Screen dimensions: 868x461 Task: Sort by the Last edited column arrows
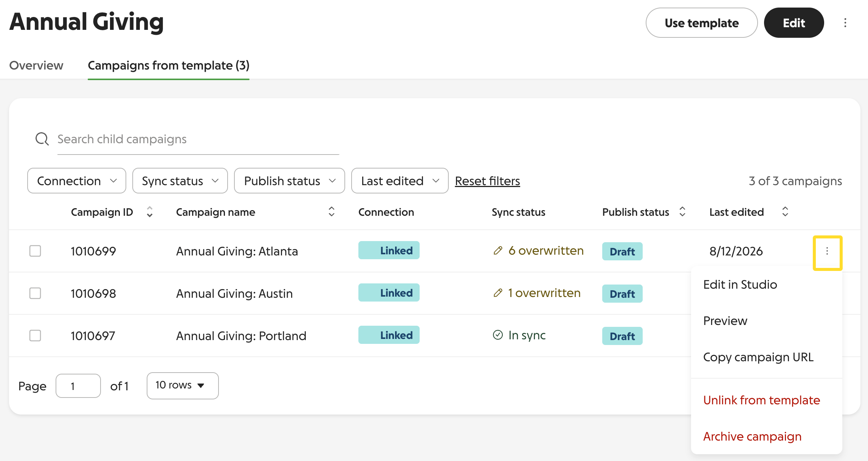(x=785, y=212)
